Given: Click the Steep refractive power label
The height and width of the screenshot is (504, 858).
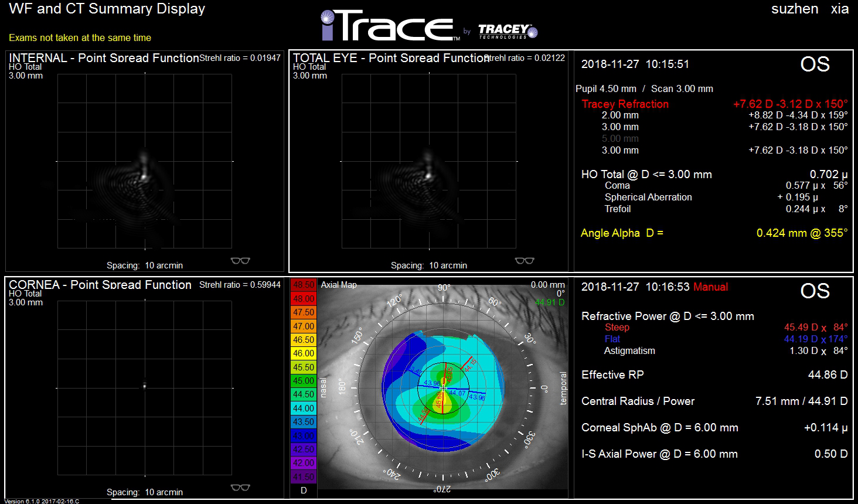Looking at the screenshot, I should (617, 328).
